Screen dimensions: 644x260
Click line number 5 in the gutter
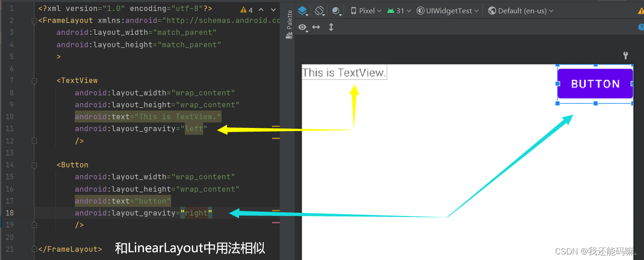click(x=11, y=56)
